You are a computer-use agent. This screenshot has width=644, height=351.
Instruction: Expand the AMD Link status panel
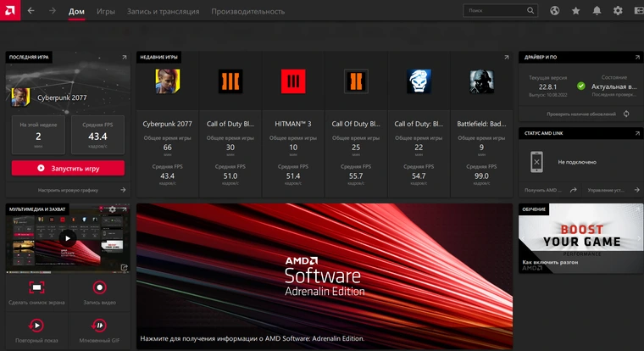point(632,133)
